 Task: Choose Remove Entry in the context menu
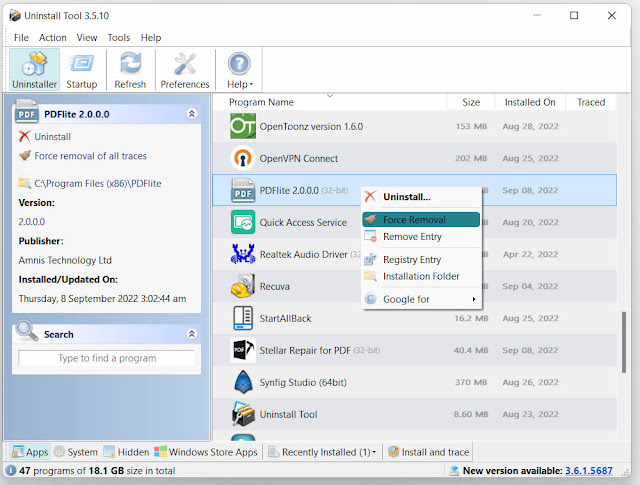tap(421, 237)
